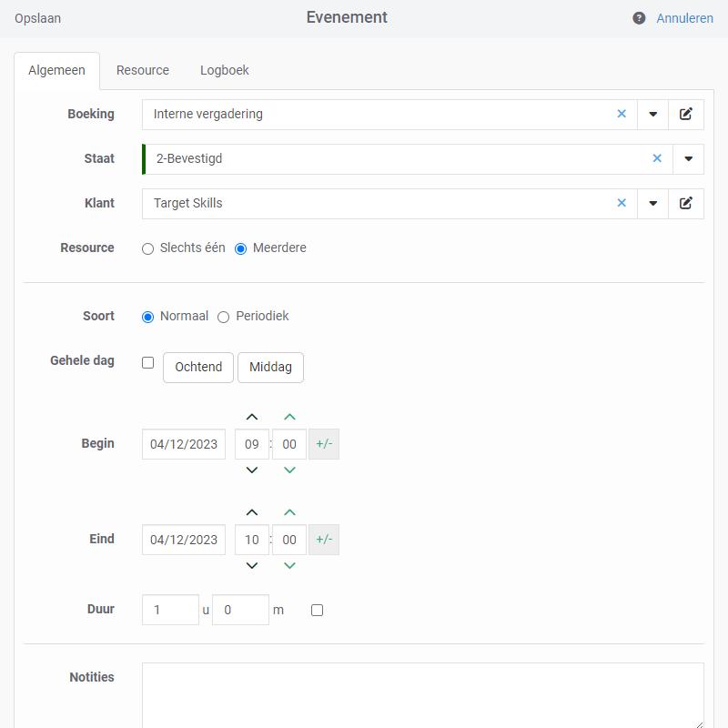Increase Begin hour with the up arrow
The height and width of the screenshot is (728, 728).
tap(252, 418)
